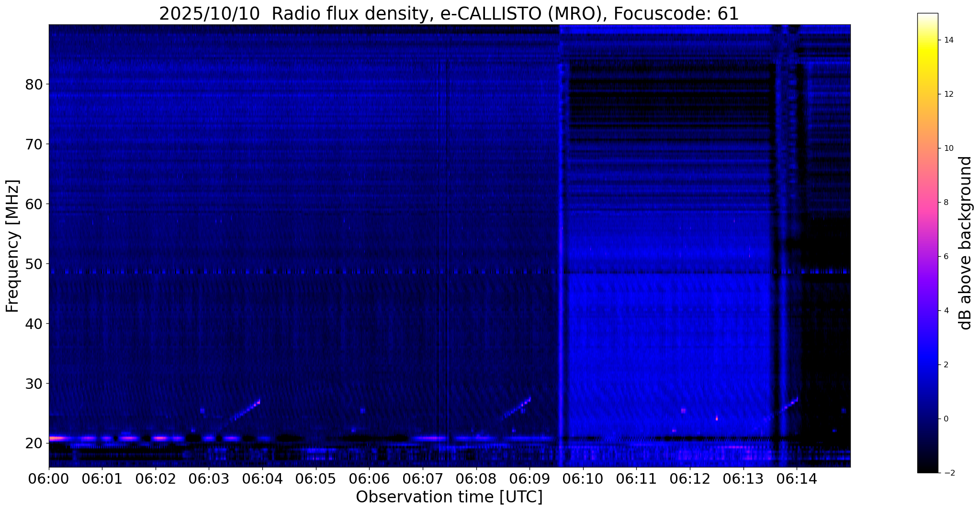The height and width of the screenshot is (511, 980).
Task: Select the 06:07 time tick label
Action: [x=423, y=479]
